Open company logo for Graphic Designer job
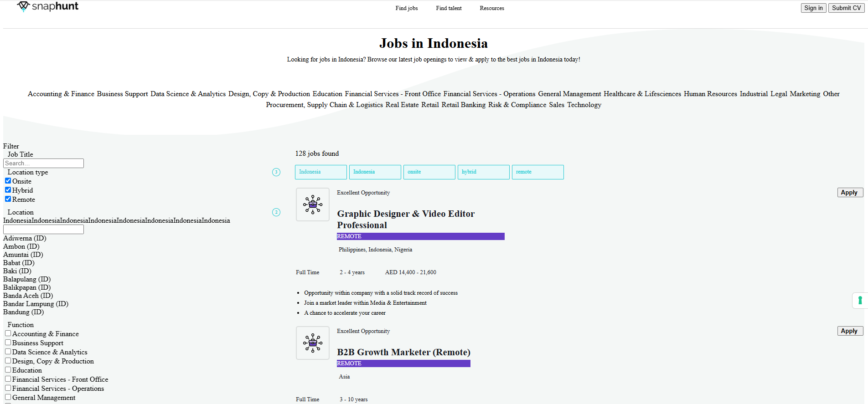Image resolution: width=868 pixels, height=404 pixels. (313, 205)
